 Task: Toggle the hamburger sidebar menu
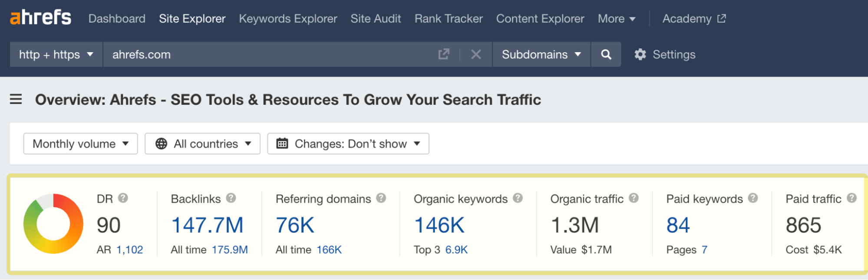tap(16, 99)
